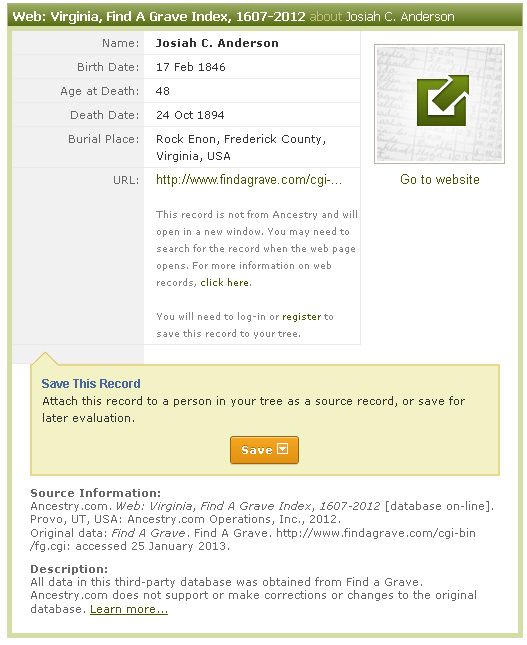Click the Burial Place field label
The width and height of the screenshot is (527, 645).
coord(104,139)
